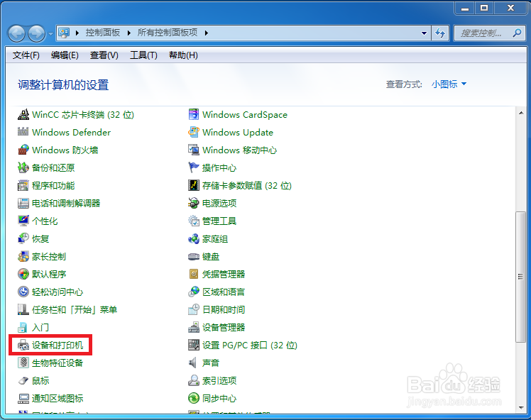Open the 同步中心 link
Viewport: 531px width, 420px height.
click(219, 398)
